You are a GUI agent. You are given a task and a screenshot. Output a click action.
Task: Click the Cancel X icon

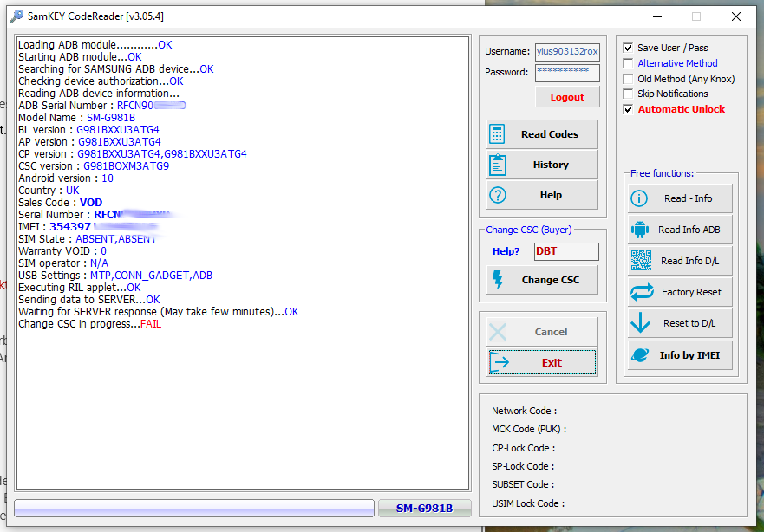[x=498, y=332]
